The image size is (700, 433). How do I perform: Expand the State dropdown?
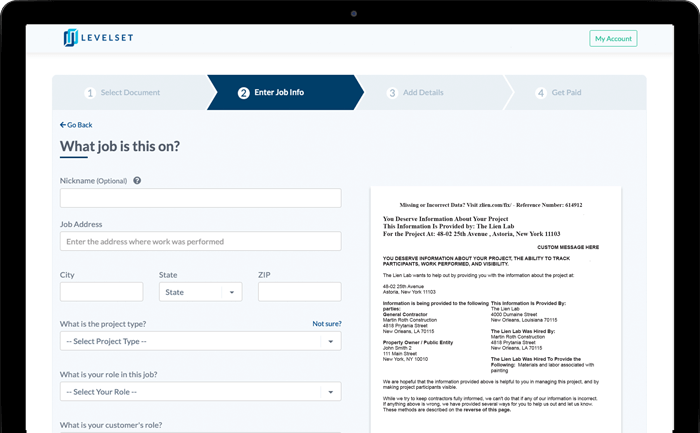coord(200,292)
